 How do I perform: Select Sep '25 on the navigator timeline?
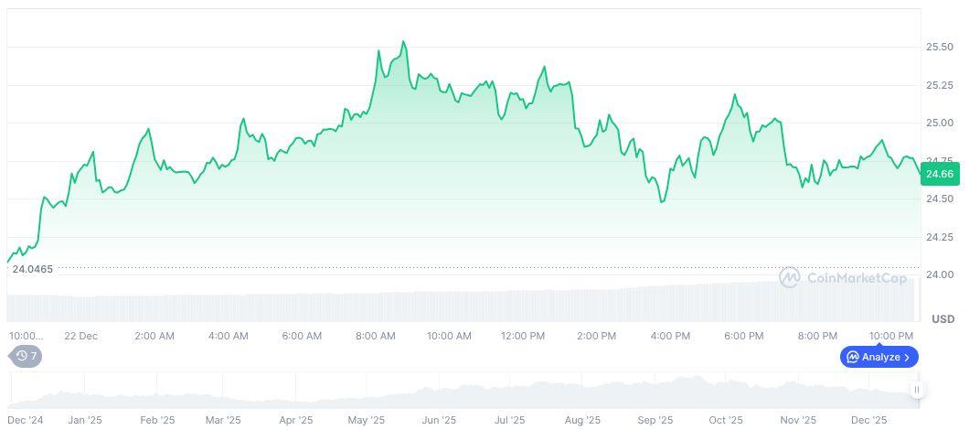point(654,421)
